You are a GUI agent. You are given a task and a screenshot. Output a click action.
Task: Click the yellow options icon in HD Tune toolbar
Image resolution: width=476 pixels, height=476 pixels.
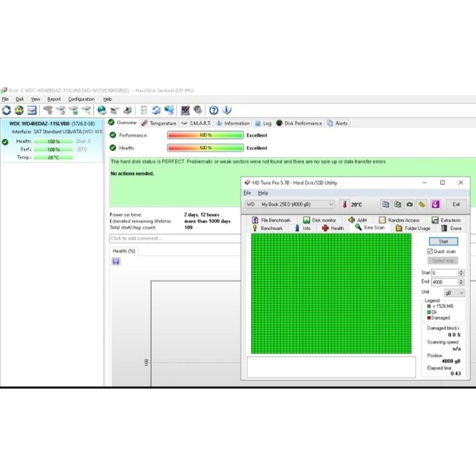422,204
